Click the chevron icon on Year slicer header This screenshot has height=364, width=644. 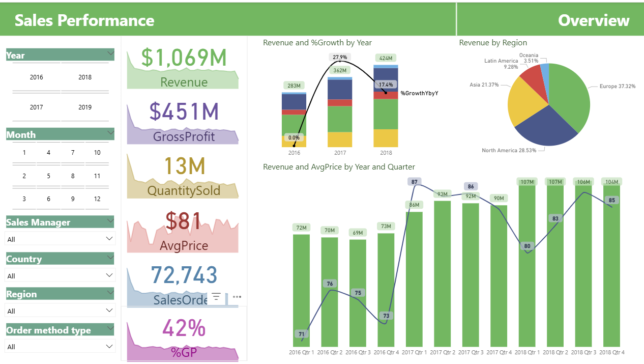pos(110,52)
